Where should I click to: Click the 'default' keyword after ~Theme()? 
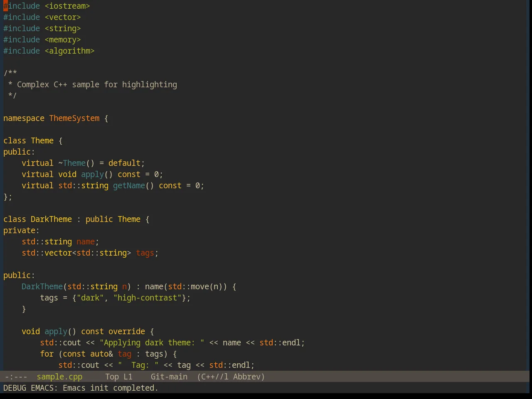124,163
